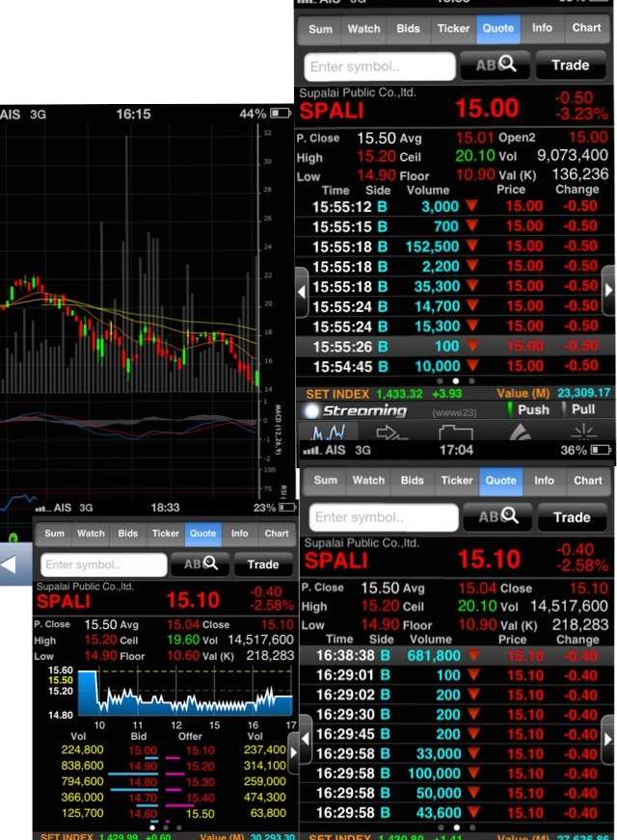Open the double-arrow icon in Streaming toolbar
This screenshot has height=840, width=617.
click(391, 433)
